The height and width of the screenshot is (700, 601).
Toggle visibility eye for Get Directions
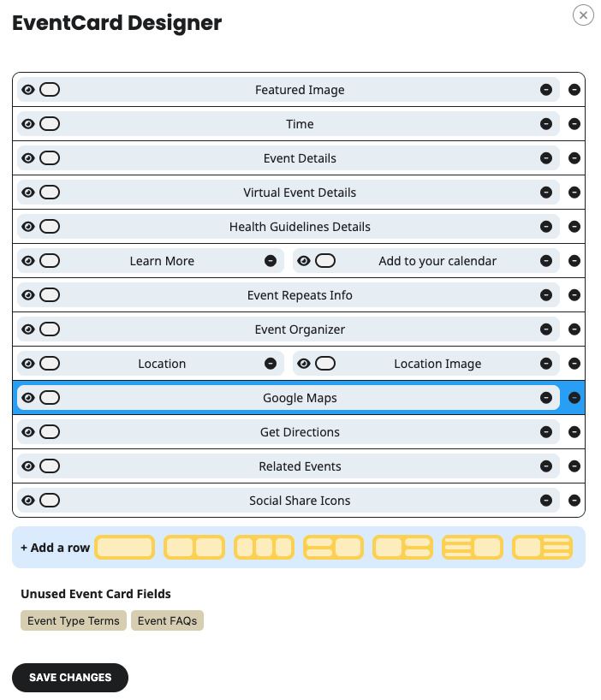click(28, 432)
